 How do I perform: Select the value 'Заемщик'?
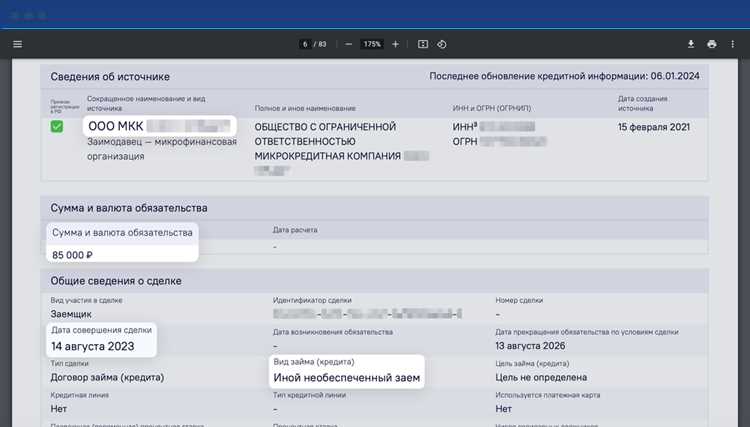coord(71,314)
